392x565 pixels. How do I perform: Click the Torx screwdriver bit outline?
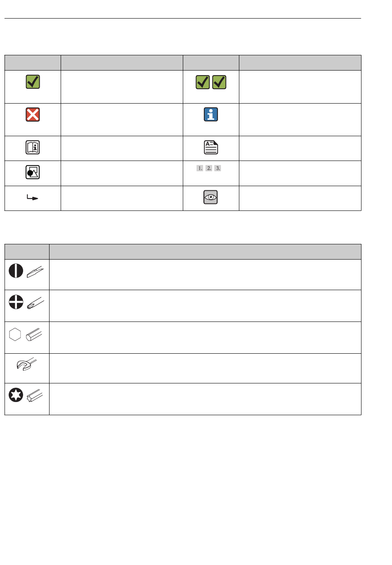click(x=35, y=396)
